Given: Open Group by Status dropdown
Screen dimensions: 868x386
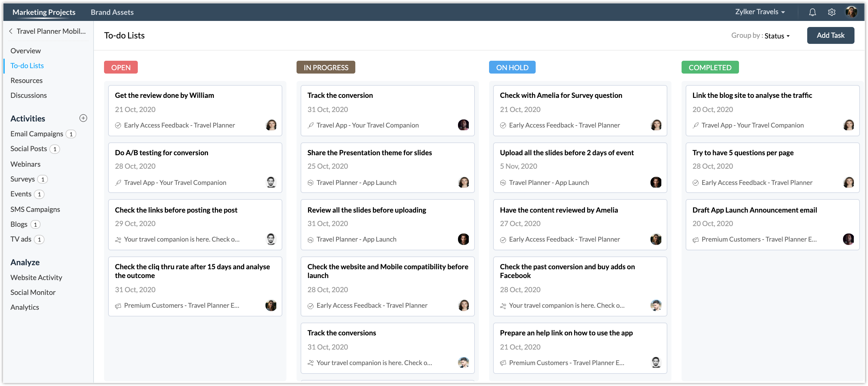Looking at the screenshot, I should (777, 36).
